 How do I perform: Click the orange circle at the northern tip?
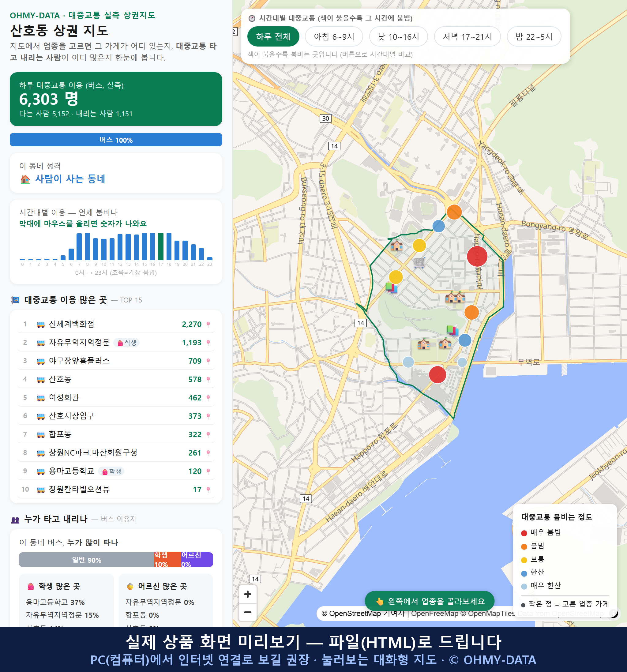pos(454,212)
